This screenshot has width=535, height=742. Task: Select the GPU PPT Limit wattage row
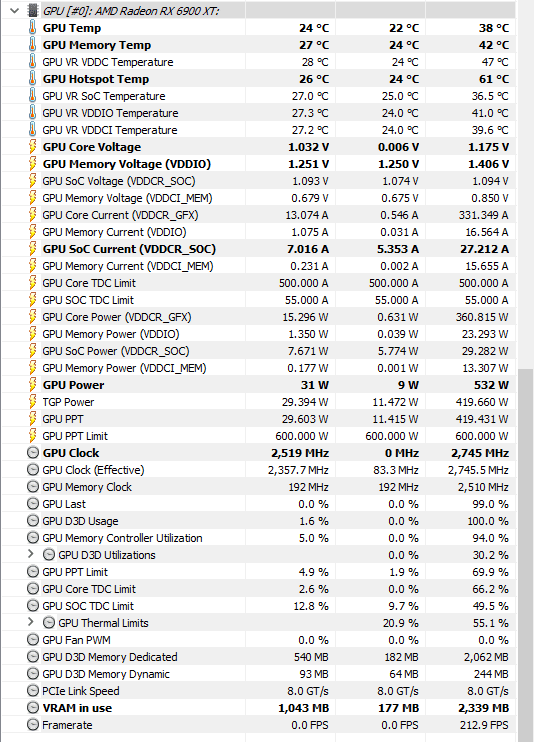[x=258, y=436]
